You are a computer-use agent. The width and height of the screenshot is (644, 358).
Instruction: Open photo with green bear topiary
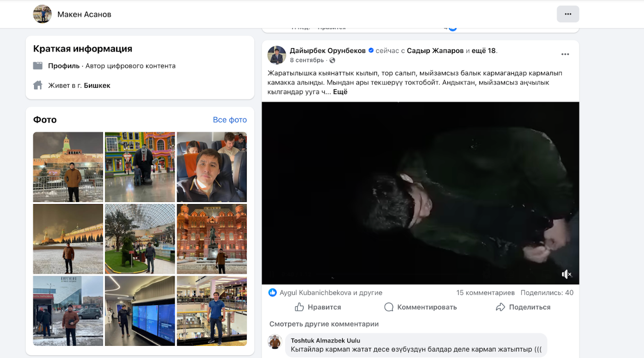coord(140,239)
